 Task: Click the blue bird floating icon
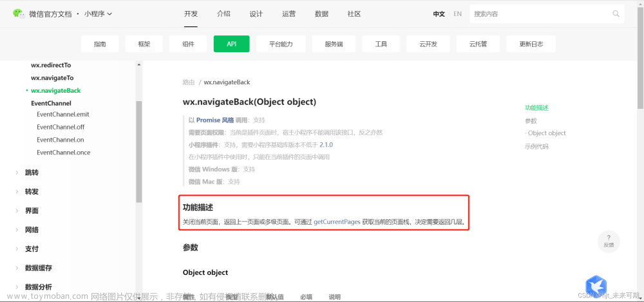(x=596, y=286)
